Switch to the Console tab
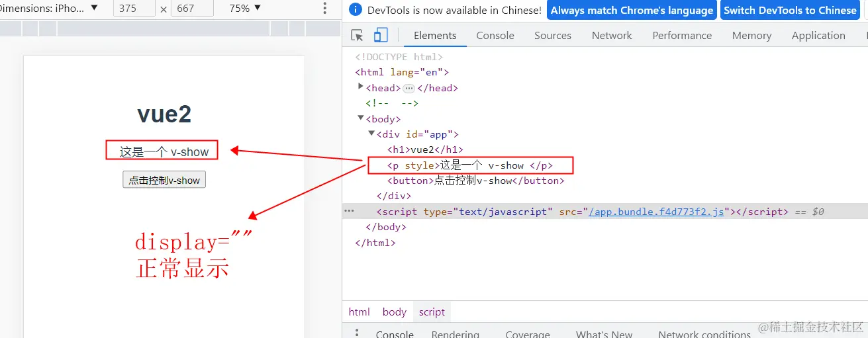Viewport: 868px width, 338px height. pyautogui.click(x=495, y=36)
